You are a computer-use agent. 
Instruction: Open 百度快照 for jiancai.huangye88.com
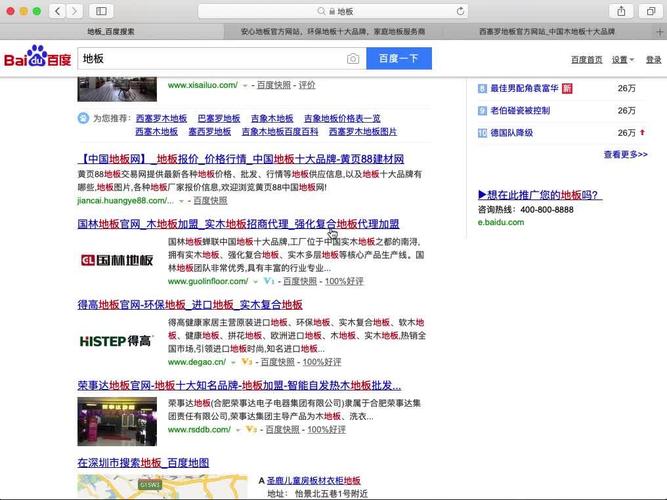tap(211, 200)
